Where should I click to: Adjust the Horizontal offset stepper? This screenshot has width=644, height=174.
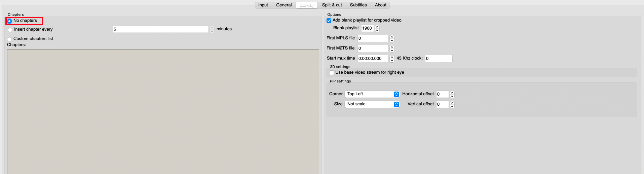pos(452,94)
